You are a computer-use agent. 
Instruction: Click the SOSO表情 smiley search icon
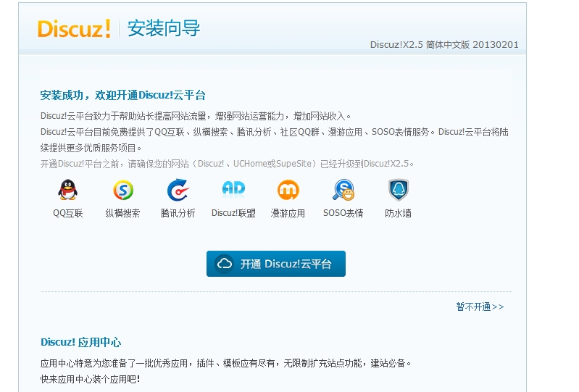(343, 190)
